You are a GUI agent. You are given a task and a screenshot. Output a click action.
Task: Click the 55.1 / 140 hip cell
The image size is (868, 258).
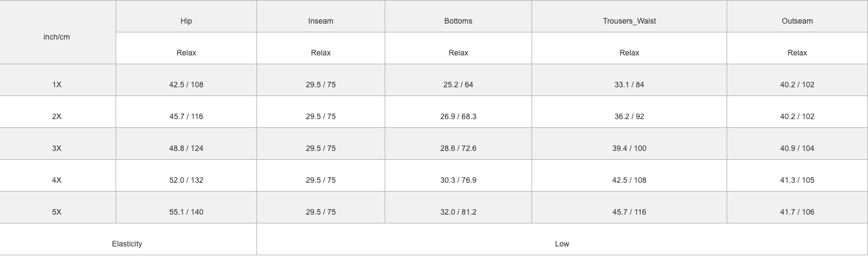click(x=186, y=212)
